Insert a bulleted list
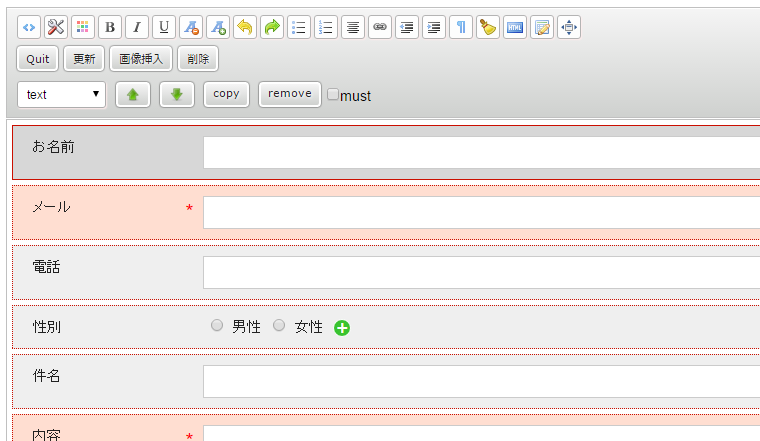 [x=298, y=28]
